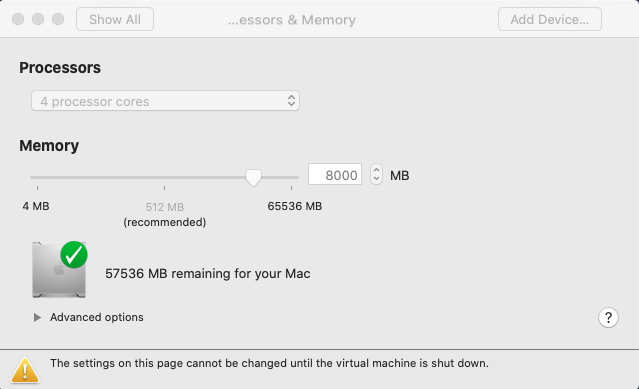This screenshot has width=639, height=389.
Task: Click the 8000 memory value field
Action: [335, 174]
